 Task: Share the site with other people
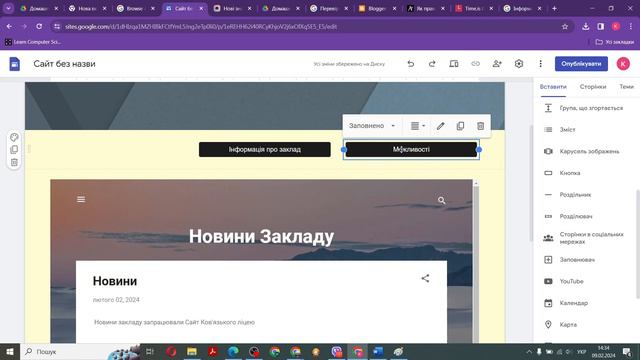497,64
